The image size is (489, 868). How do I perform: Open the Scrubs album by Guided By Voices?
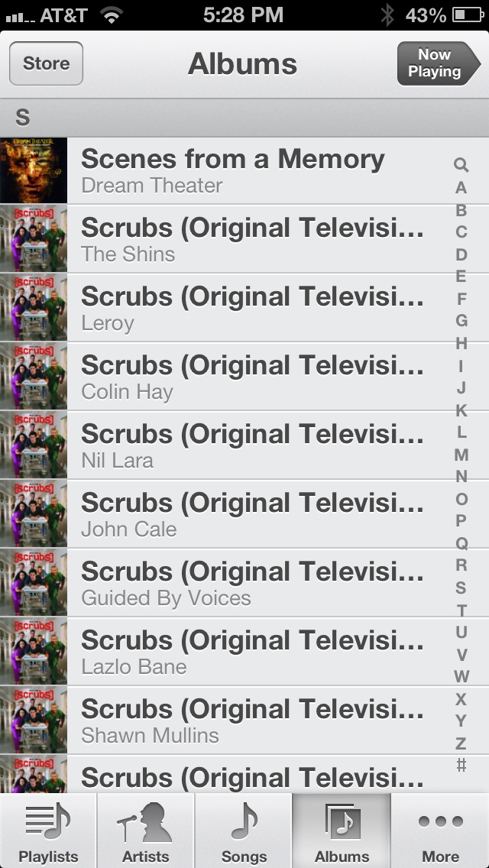click(x=244, y=582)
